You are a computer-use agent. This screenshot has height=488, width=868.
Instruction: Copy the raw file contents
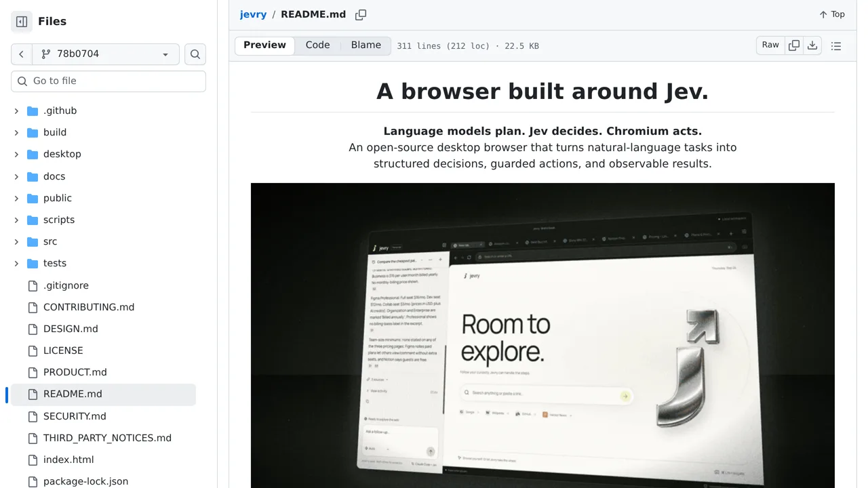click(x=794, y=45)
